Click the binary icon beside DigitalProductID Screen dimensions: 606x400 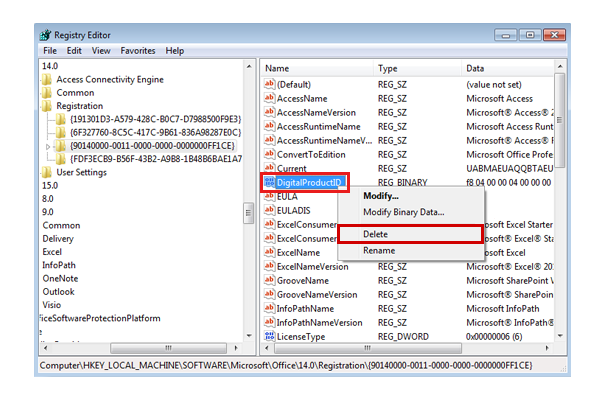click(x=269, y=182)
